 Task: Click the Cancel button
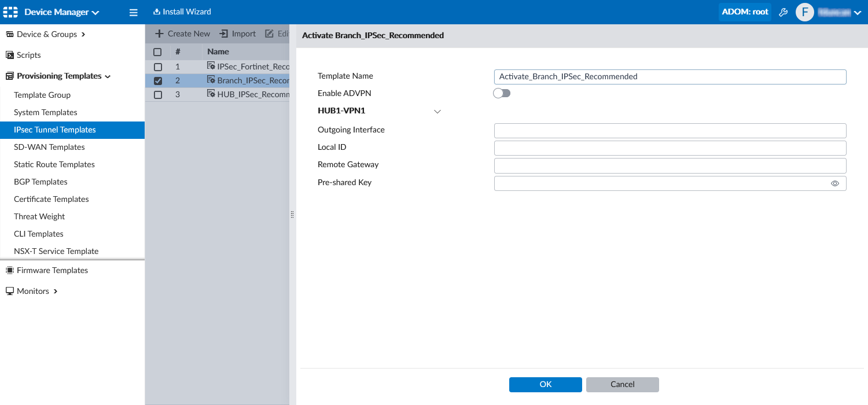(x=623, y=384)
